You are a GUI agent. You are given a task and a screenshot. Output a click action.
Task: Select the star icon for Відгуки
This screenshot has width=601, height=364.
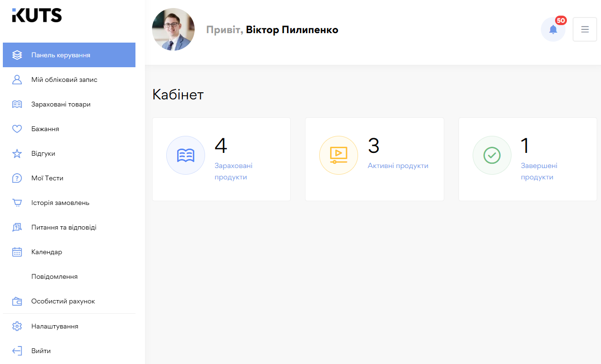[x=17, y=153]
